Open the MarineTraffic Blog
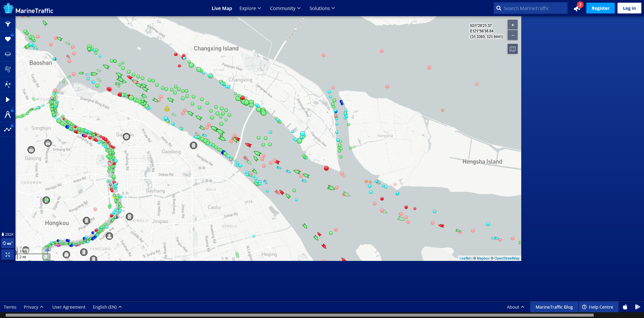Screen dimensions: 644x318 coord(554,307)
